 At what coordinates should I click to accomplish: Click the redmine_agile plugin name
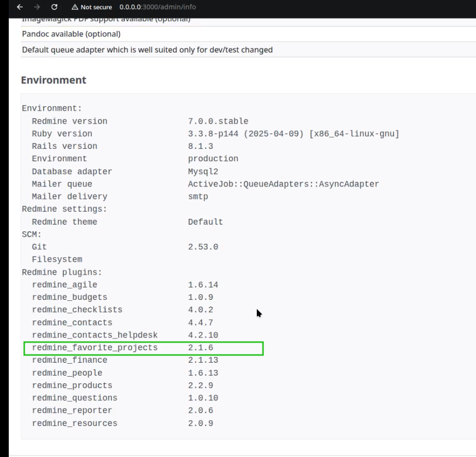coord(64,285)
